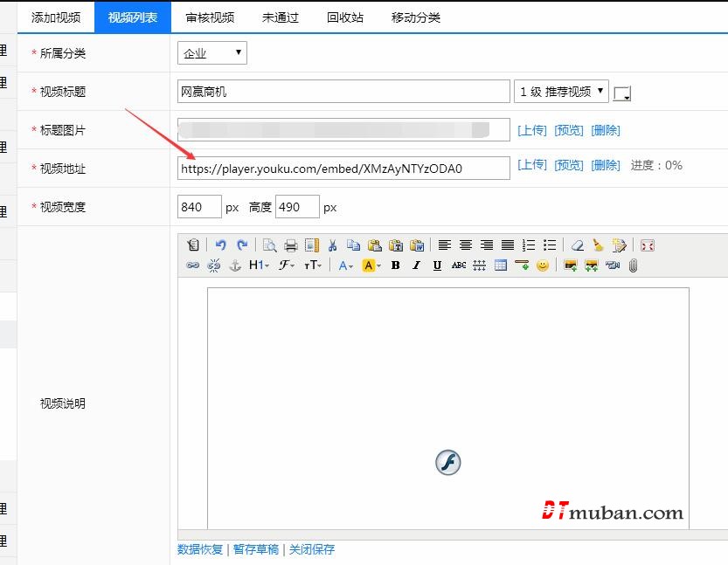The height and width of the screenshot is (565, 728).
Task: Open the 1级 推荐视频 level dropdown
Action: (x=561, y=92)
